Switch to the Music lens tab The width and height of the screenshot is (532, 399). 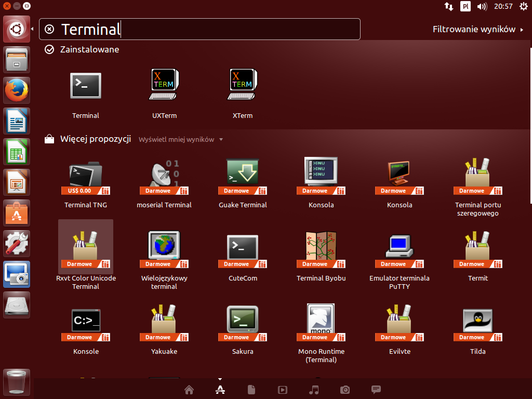pos(313,390)
